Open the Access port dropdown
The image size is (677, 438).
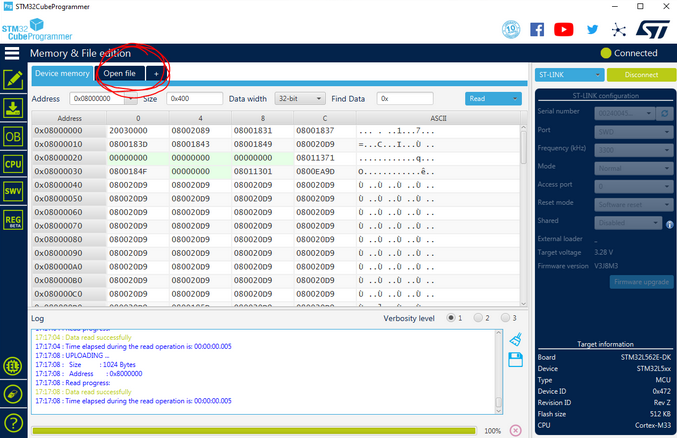634,186
